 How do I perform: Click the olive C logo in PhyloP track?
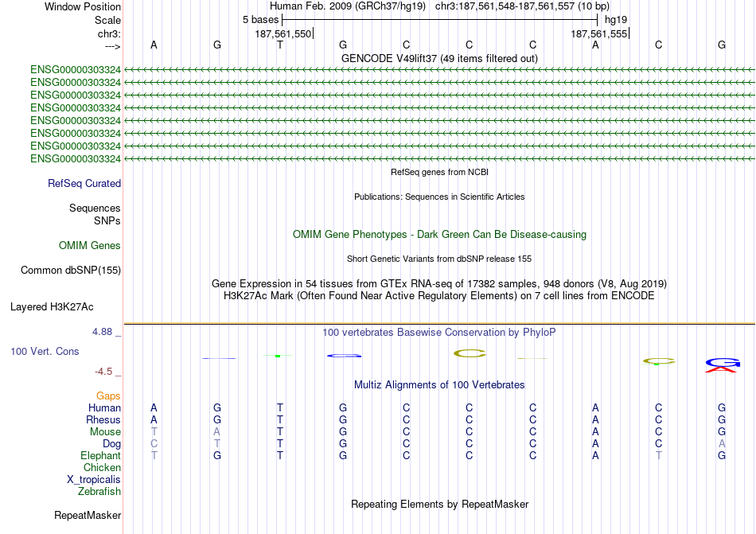coord(470,354)
